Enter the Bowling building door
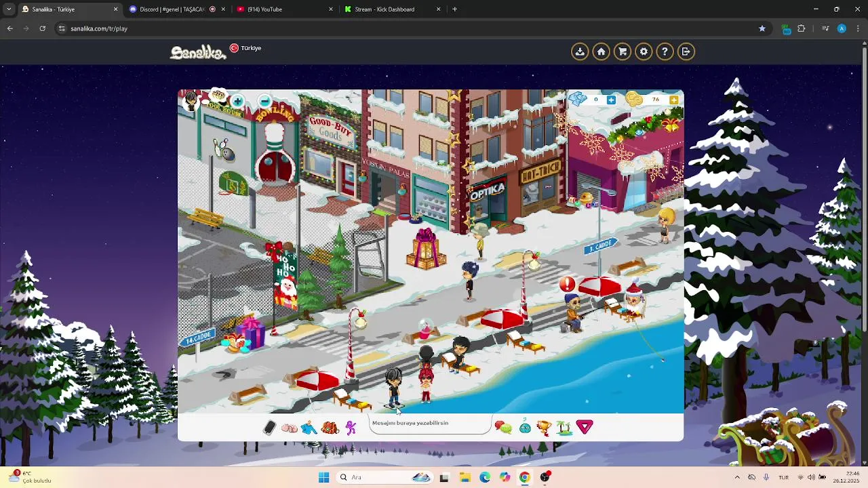Screen dimensions: 868x488 [x=275, y=167]
